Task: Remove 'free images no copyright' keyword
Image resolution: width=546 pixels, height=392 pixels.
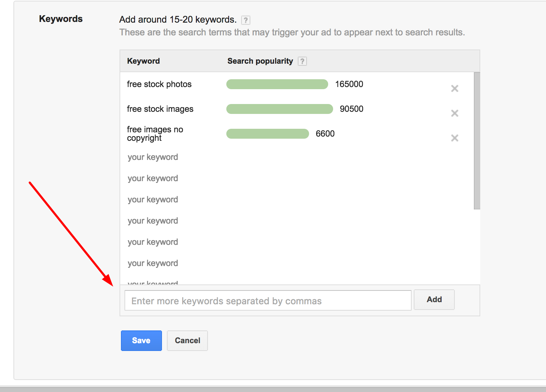Action: (x=454, y=138)
